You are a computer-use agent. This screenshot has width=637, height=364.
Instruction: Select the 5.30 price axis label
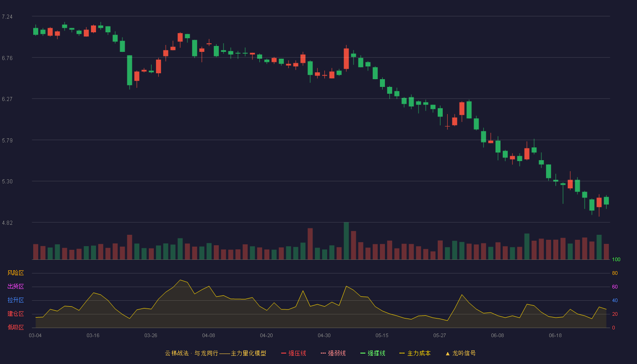click(7, 181)
